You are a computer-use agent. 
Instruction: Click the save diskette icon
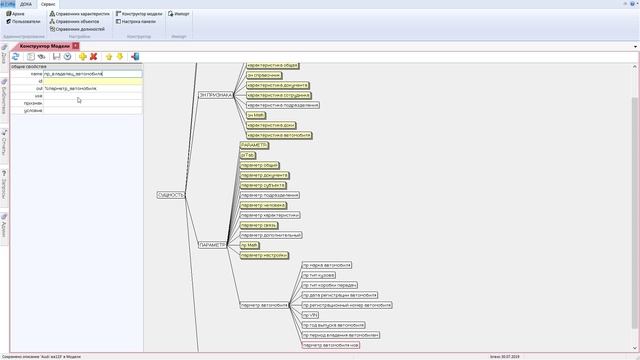click(56, 57)
